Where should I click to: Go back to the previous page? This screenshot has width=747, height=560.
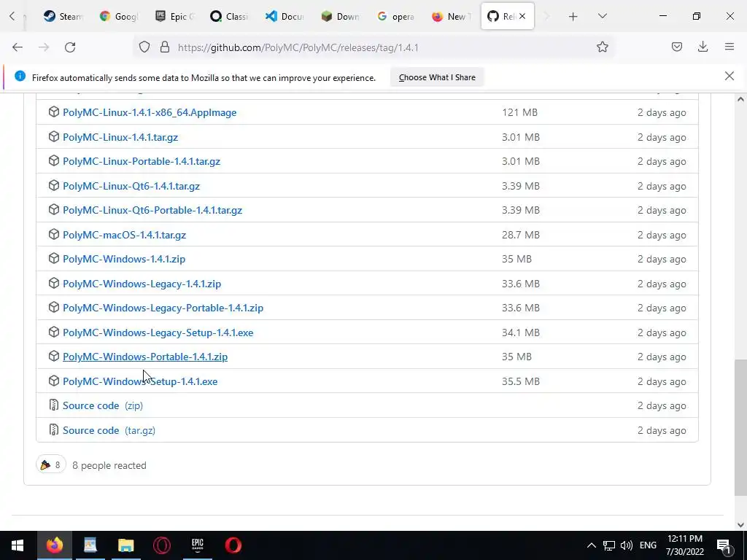(x=18, y=47)
